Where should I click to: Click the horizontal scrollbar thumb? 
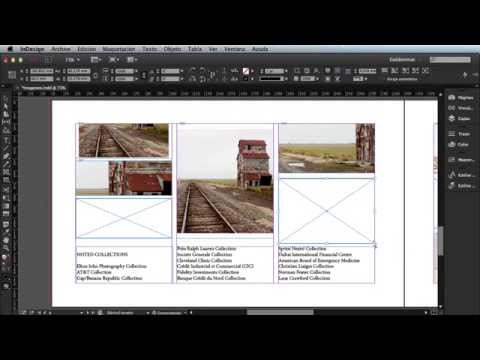(x=280, y=312)
